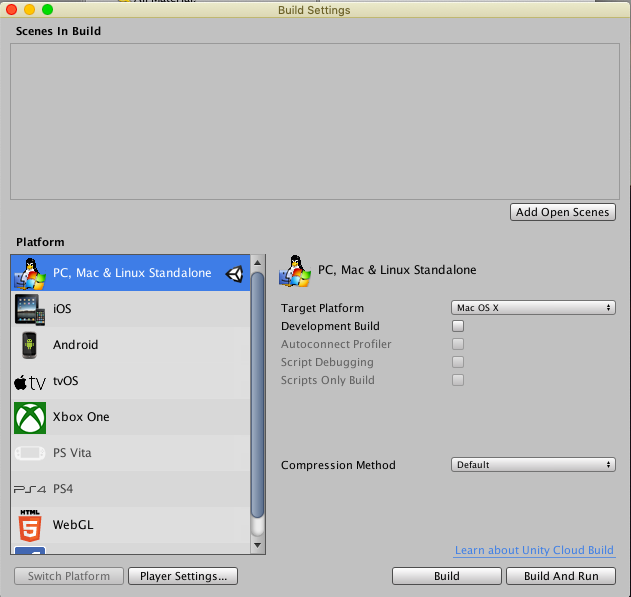This screenshot has height=597, width=631.
Task: Click the Android phone icon
Action: tap(29, 345)
